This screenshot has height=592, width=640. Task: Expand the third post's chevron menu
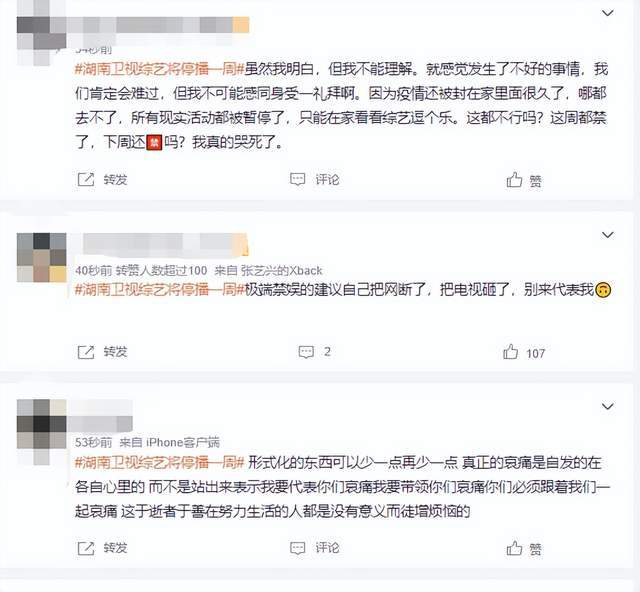point(608,406)
